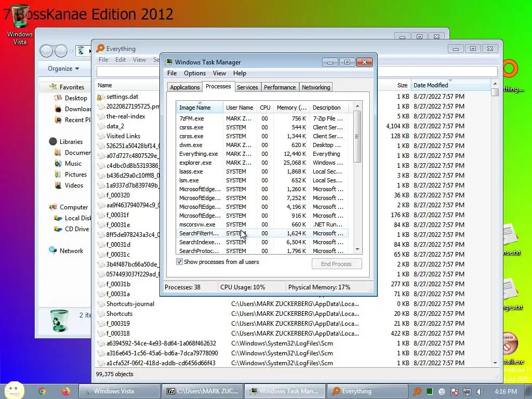Launch Firefox from the taskbar
532x399 pixels.
66,391
